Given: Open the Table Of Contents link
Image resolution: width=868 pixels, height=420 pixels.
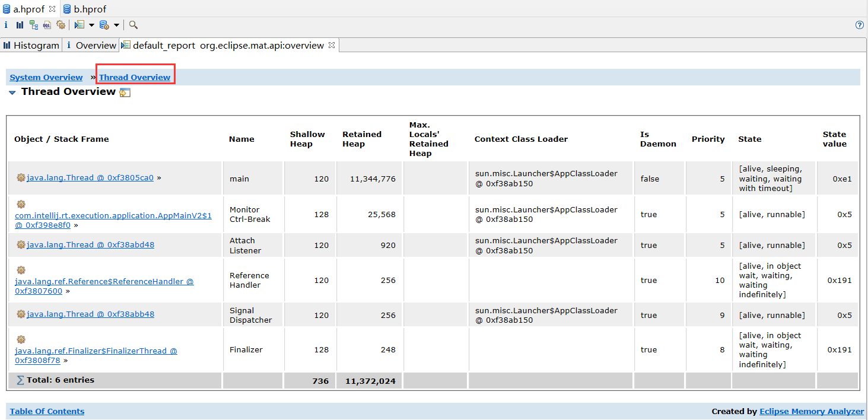Looking at the screenshot, I should [x=47, y=411].
